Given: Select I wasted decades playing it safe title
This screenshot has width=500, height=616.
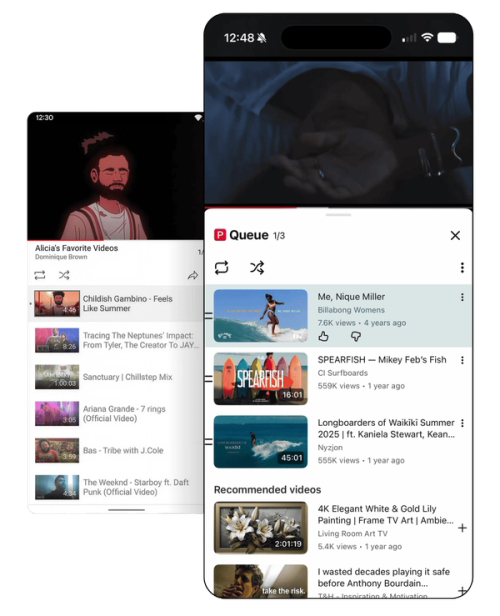Looking at the screenshot, I should (383, 577).
